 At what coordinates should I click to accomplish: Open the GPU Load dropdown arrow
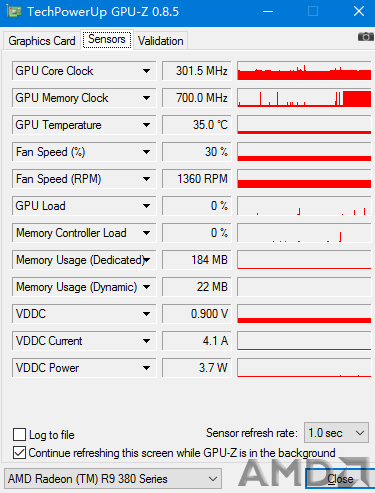click(x=146, y=206)
